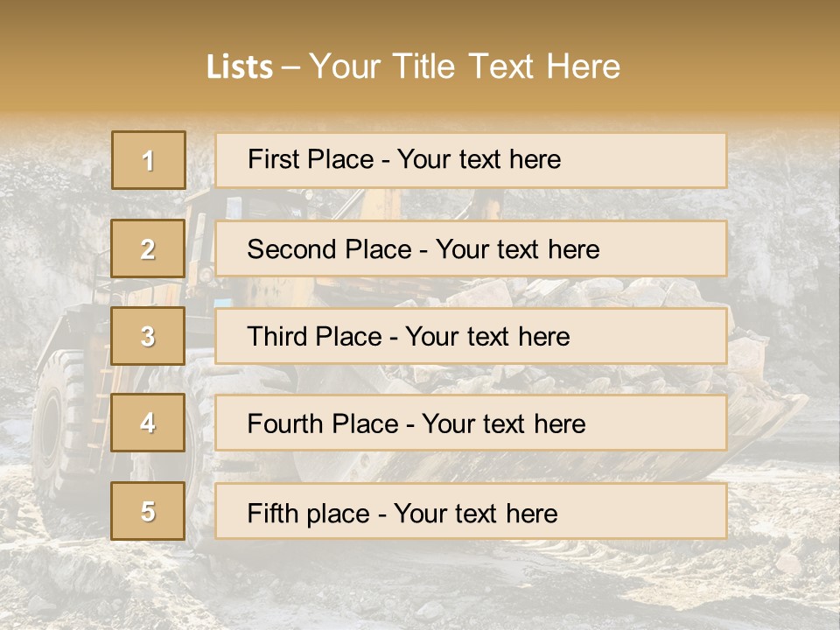Click the words 'Third Place' in the third bar
Viewport: 840px width, 630px height.
point(314,336)
